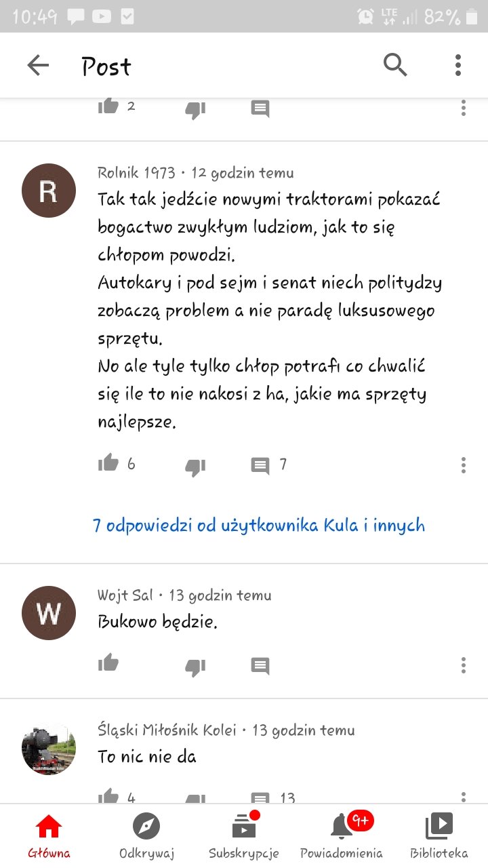Open search with the magnifier icon
The width and height of the screenshot is (488, 868).
point(395,65)
